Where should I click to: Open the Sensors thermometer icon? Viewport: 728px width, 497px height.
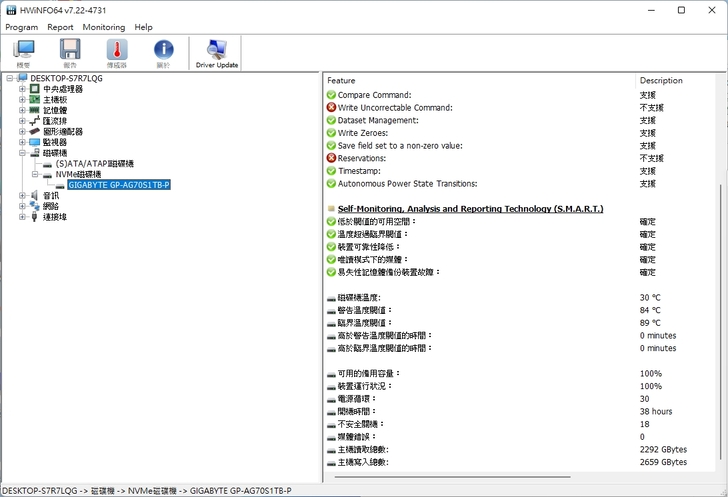[x=117, y=49]
